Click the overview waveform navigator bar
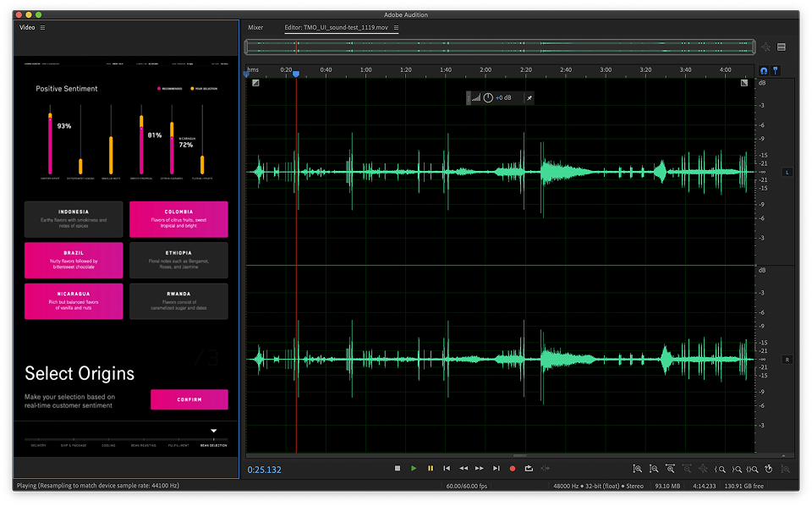The height and width of the screenshot is (506, 812). coord(500,47)
